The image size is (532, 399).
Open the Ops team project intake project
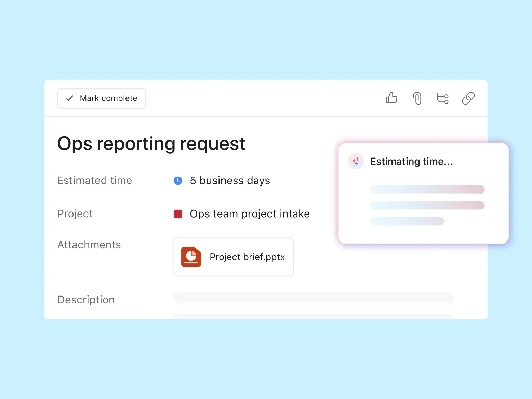pos(250,214)
